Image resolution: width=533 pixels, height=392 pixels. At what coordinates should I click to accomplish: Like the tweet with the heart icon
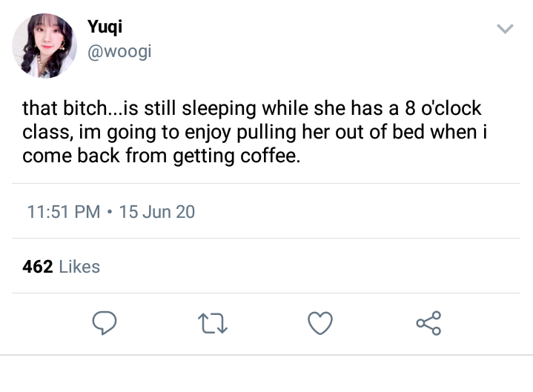pyautogui.click(x=320, y=323)
